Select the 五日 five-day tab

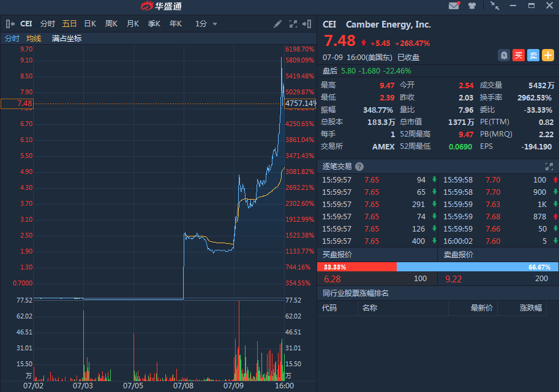coord(69,24)
